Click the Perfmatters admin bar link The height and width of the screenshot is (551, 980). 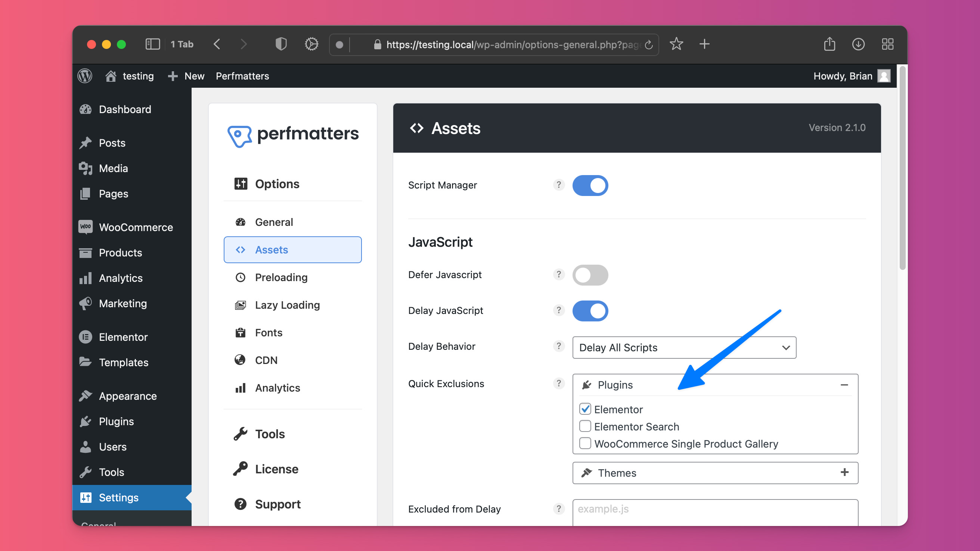click(242, 76)
